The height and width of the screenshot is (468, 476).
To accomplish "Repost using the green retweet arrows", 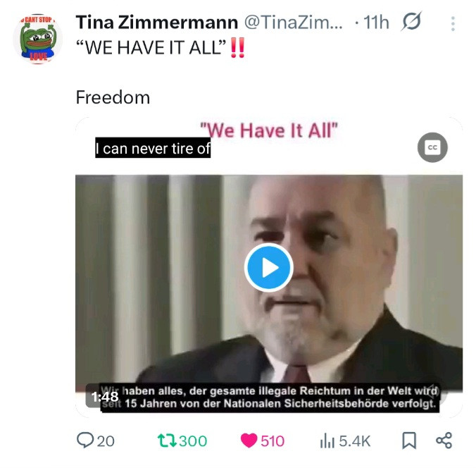I will [167, 441].
